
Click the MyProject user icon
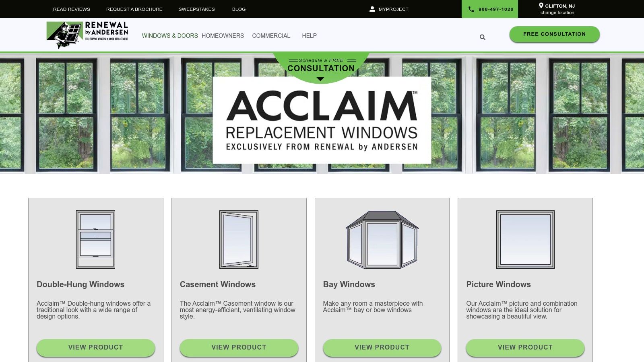click(x=372, y=9)
